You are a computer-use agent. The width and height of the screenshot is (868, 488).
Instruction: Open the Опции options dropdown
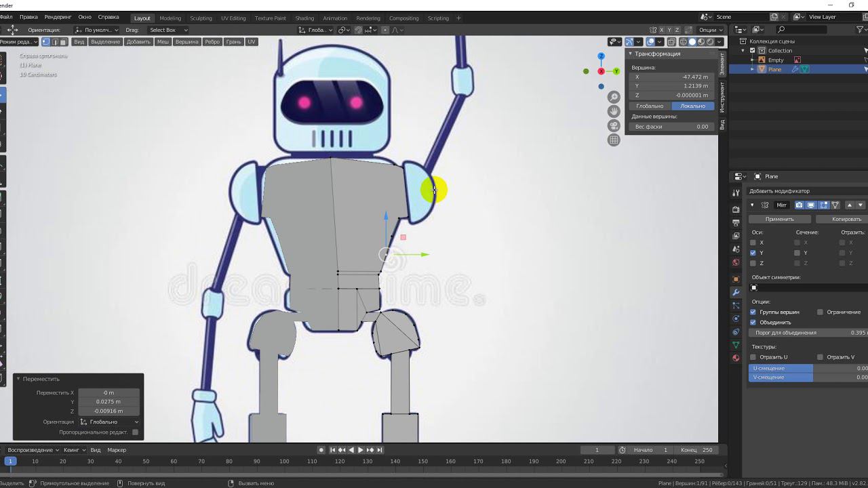point(711,30)
